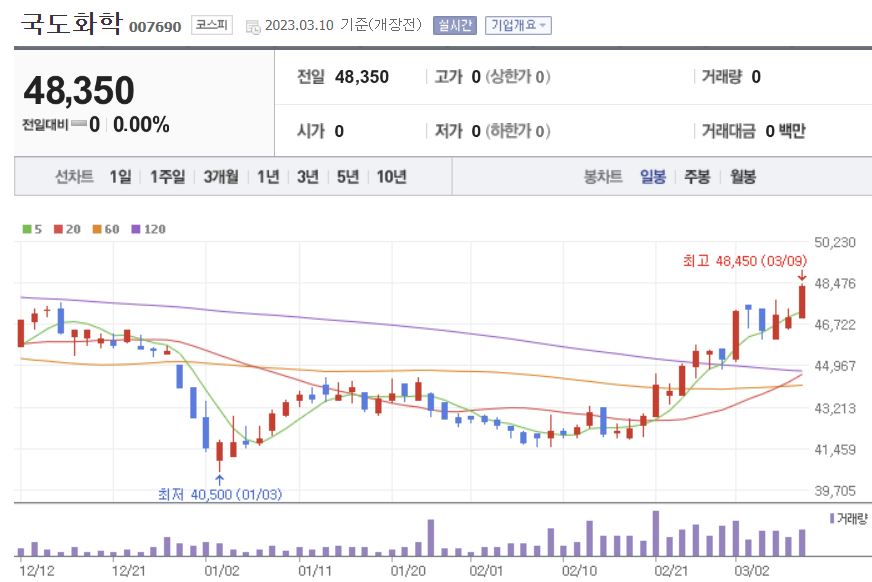The image size is (872, 582).
Task: Select the 1일 line chart tab
Action: (x=120, y=177)
